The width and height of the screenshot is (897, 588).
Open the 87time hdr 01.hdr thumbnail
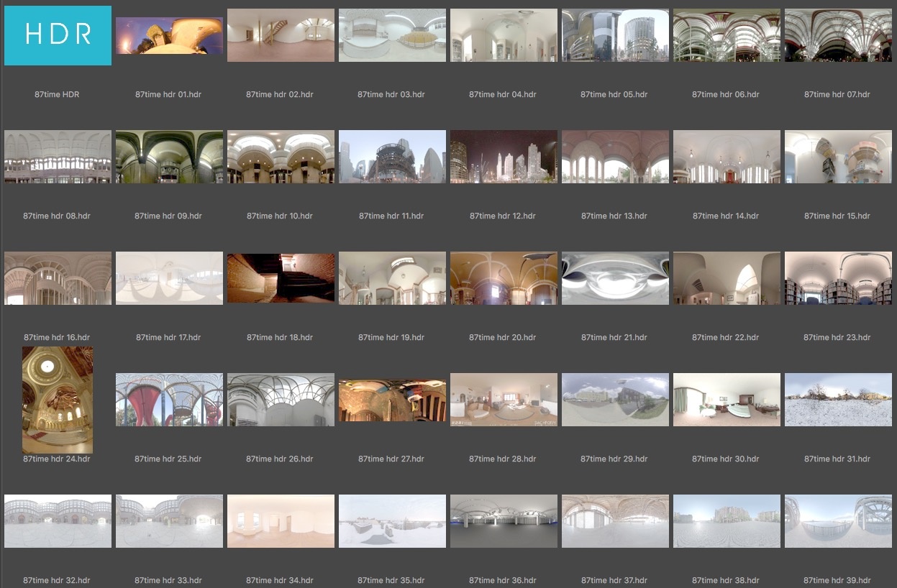pyautogui.click(x=169, y=36)
